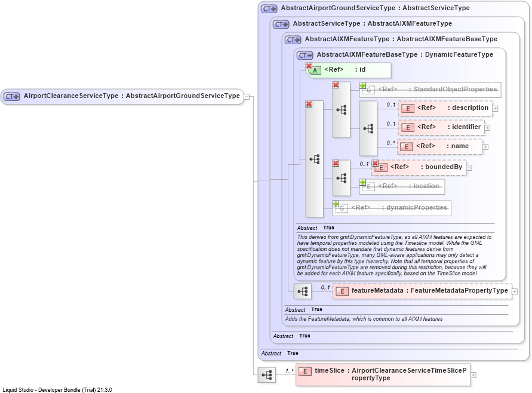This screenshot has height=393, width=532.
Task: Select the struck-through StandardObjectProperties label
Action: coord(438,89)
